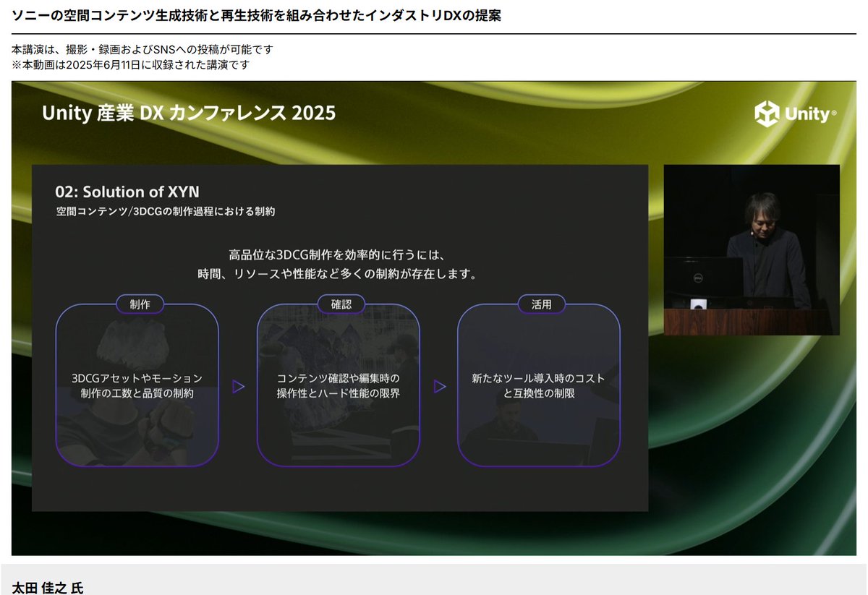Image resolution: width=868 pixels, height=595 pixels.
Task: Click the 活用 pill label
Action: (542, 304)
